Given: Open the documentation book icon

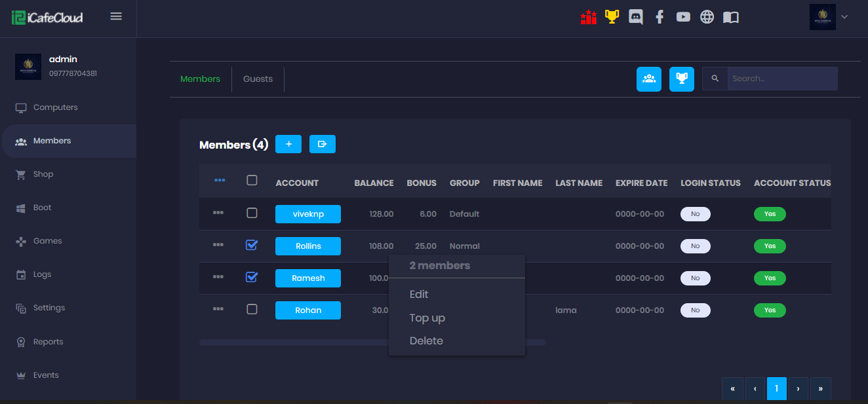Looking at the screenshot, I should point(730,17).
